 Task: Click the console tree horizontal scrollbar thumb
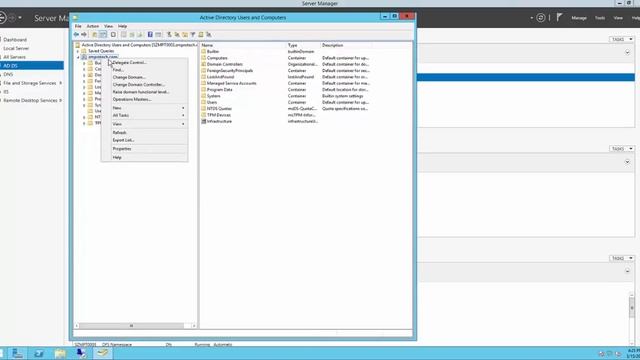[131, 326]
